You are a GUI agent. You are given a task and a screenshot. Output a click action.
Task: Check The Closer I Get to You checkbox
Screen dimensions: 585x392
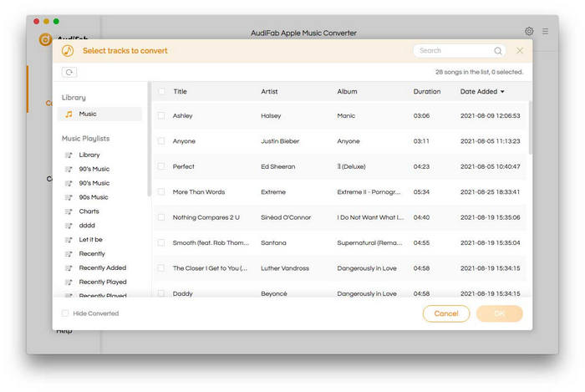click(161, 267)
